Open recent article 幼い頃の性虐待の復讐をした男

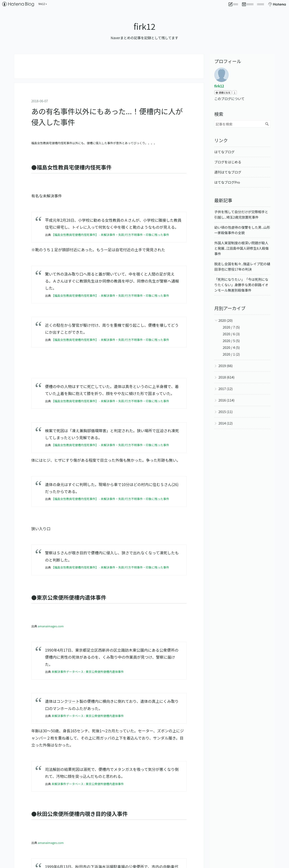(x=242, y=230)
